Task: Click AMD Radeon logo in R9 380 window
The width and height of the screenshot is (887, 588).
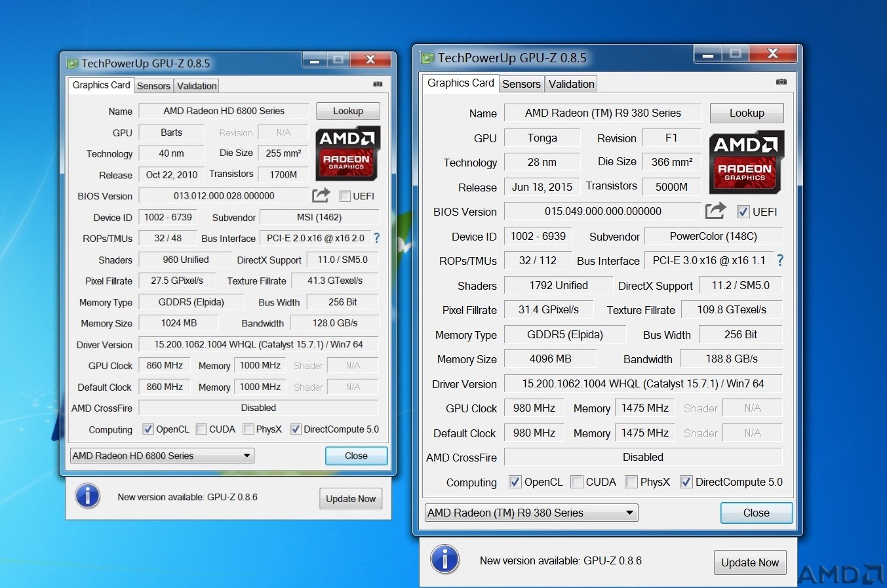Action: coord(747,163)
